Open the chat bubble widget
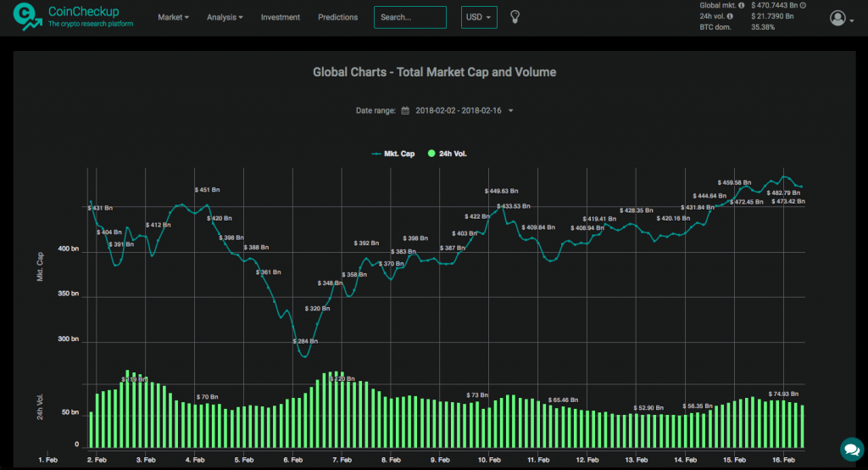868x470 pixels. [850, 448]
